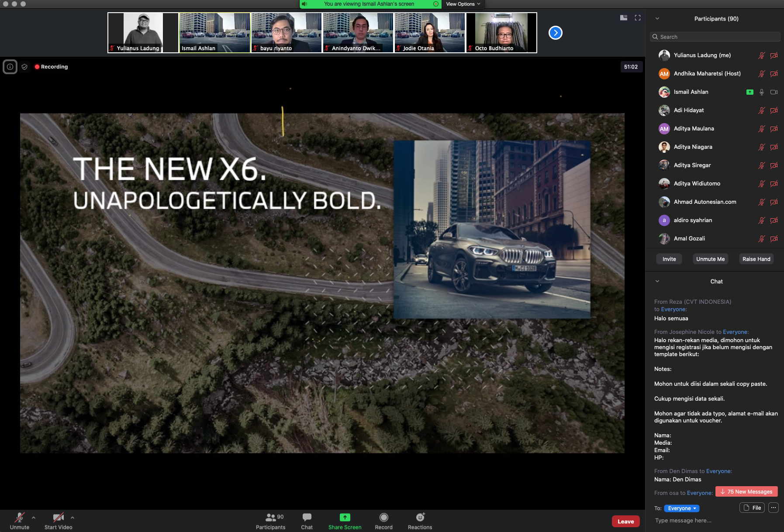Open the chat more options ellipsis
This screenshot has width=784, height=532.
pos(773,508)
